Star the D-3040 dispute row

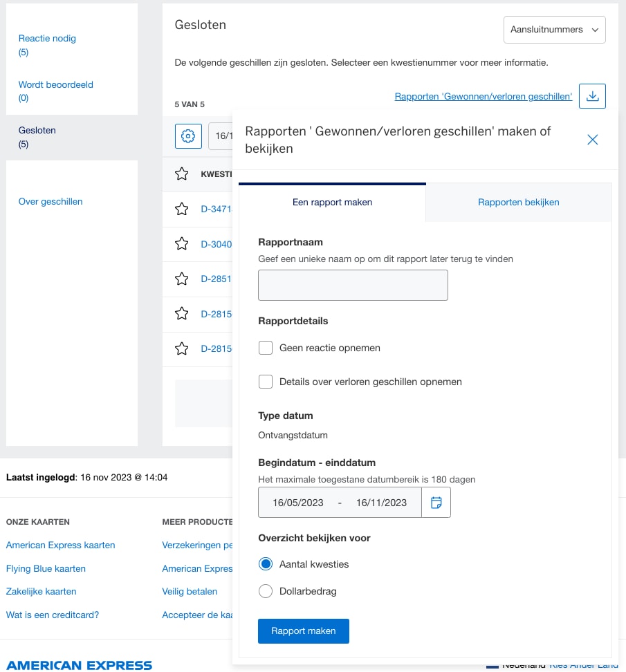point(182,243)
